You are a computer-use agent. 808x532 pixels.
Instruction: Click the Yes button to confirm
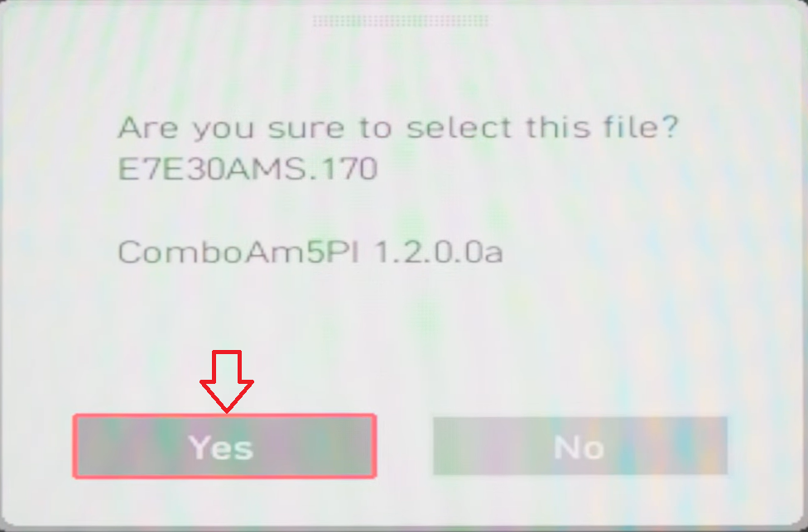224,446
